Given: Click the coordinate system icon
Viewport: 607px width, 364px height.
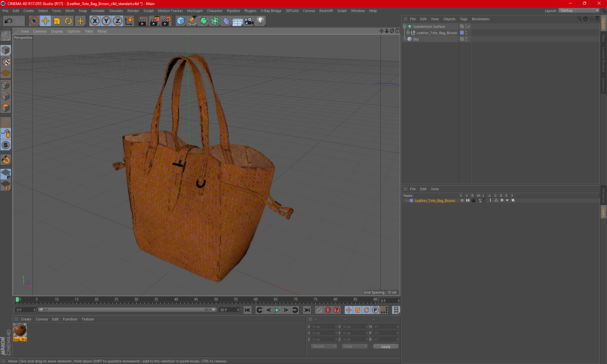Looking at the screenshot, I should click(129, 21).
